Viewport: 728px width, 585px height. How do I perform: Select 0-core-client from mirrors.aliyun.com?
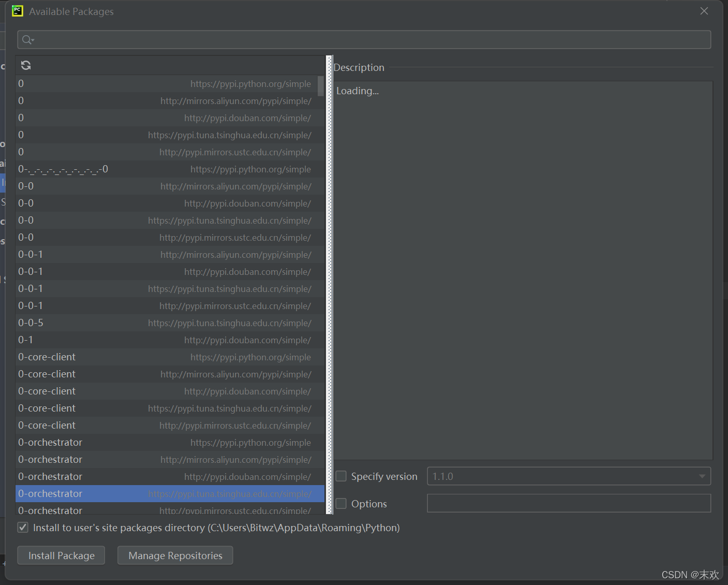tap(170, 374)
